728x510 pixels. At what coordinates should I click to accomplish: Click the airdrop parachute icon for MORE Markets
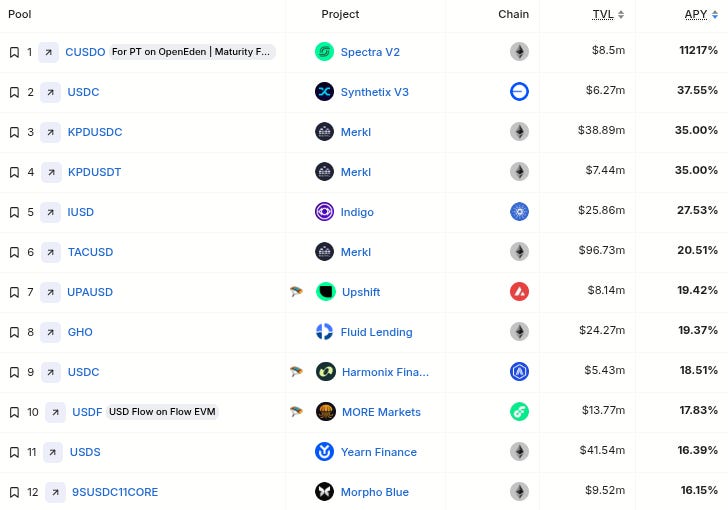pos(296,411)
